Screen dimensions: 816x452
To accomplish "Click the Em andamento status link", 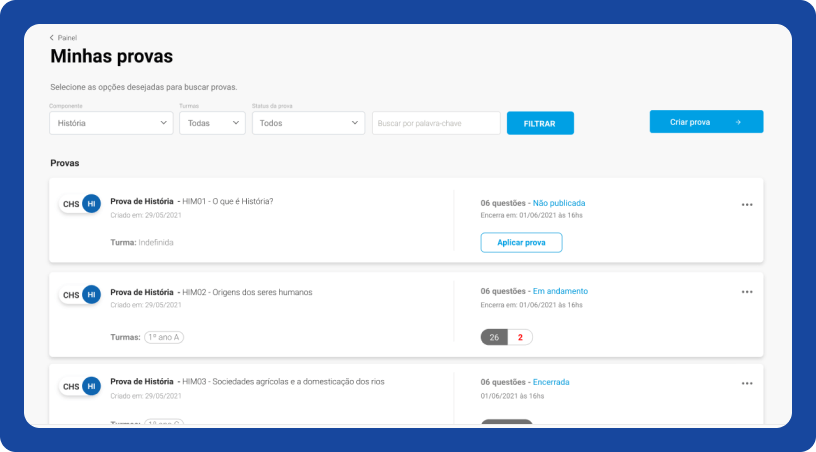I will [560, 292].
